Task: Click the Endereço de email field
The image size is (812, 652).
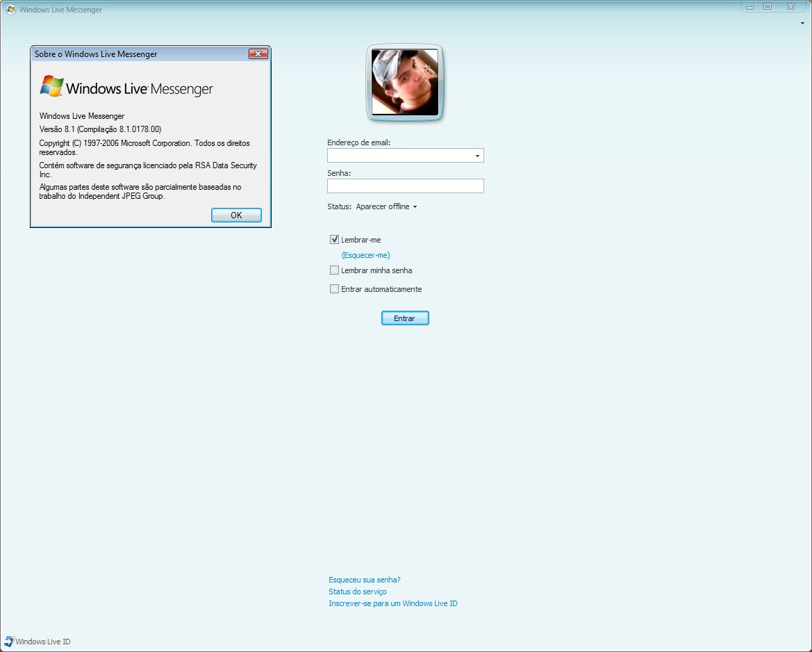Action: click(x=406, y=156)
